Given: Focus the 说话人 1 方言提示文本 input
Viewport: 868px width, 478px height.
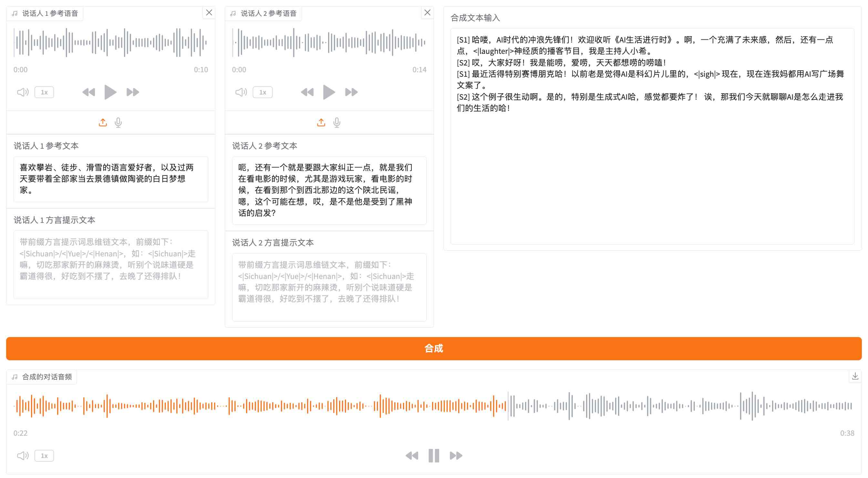Looking at the screenshot, I should tap(110, 264).
